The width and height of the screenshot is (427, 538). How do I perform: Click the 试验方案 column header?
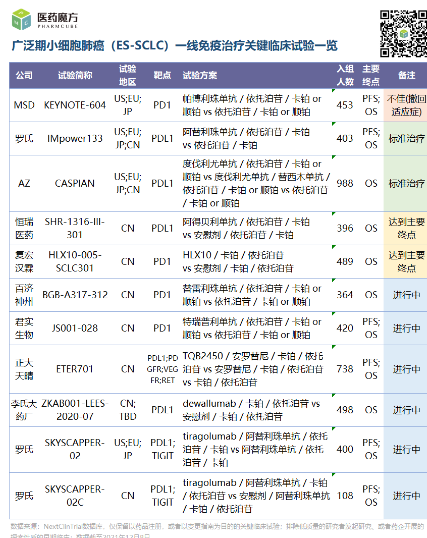(200, 75)
